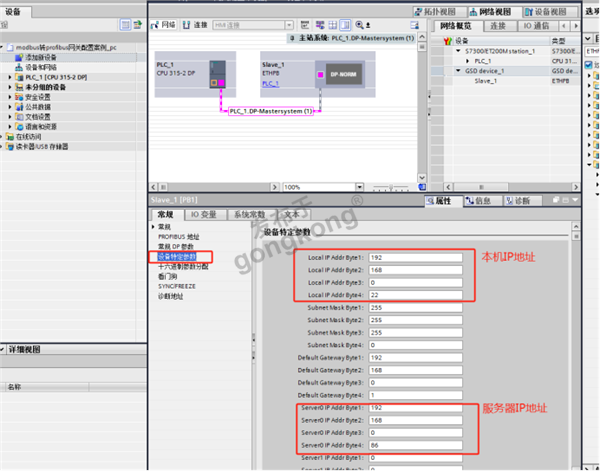Image resolution: width=600 pixels, height=471 pixels.
Task: Toggle the highlighted page-layout toolbar icon
Action: click(x=345, y=25)
